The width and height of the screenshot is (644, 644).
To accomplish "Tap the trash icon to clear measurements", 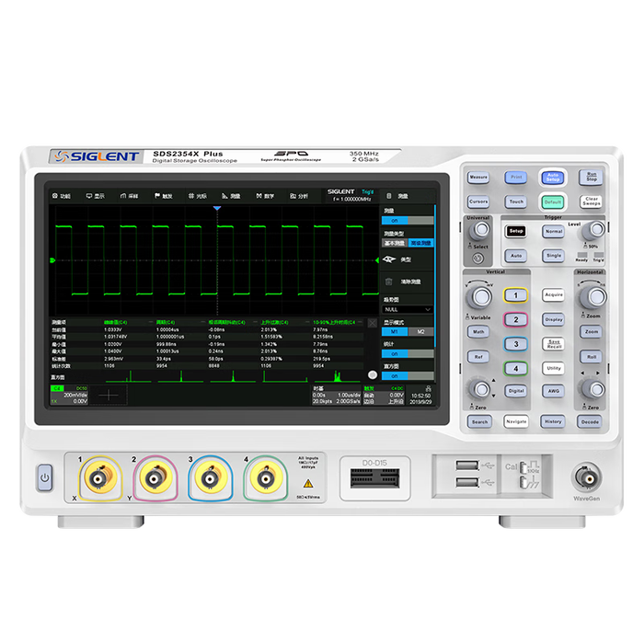I will [x=388, y=282].
